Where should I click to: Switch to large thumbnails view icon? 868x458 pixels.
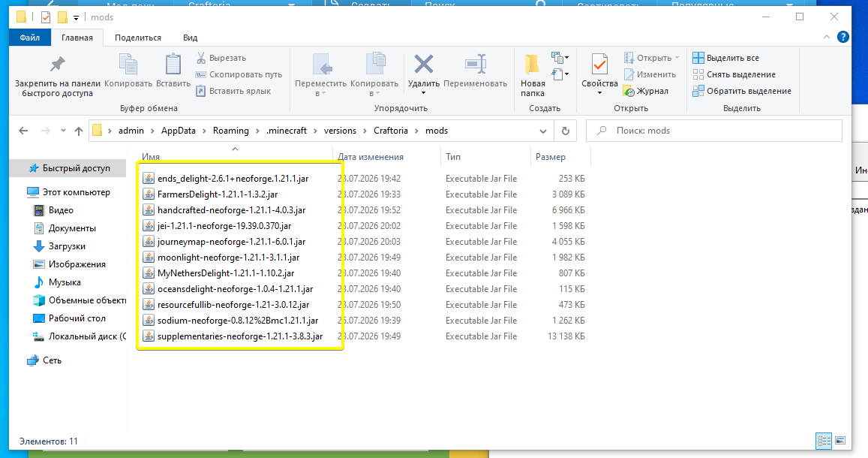pos(840,441)
